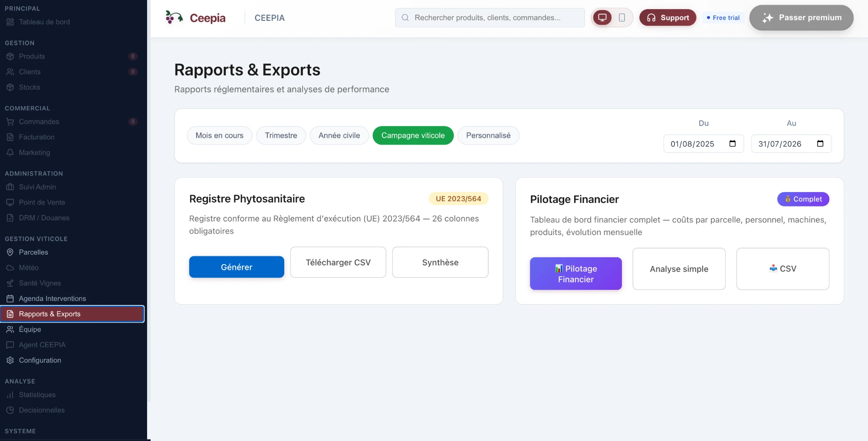The width and height of the screenshot is (868, 441).
Task: Open Configuration menu item
Action: point(72,360)
